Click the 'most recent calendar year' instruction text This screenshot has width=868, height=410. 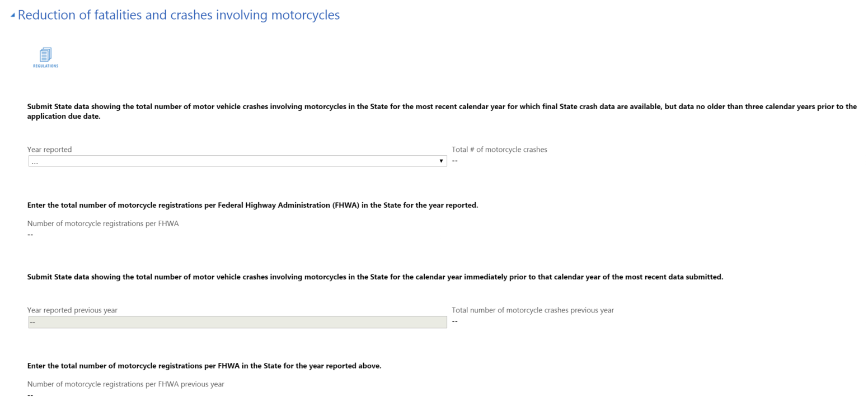pyautogui.click(x=442, y=106)
